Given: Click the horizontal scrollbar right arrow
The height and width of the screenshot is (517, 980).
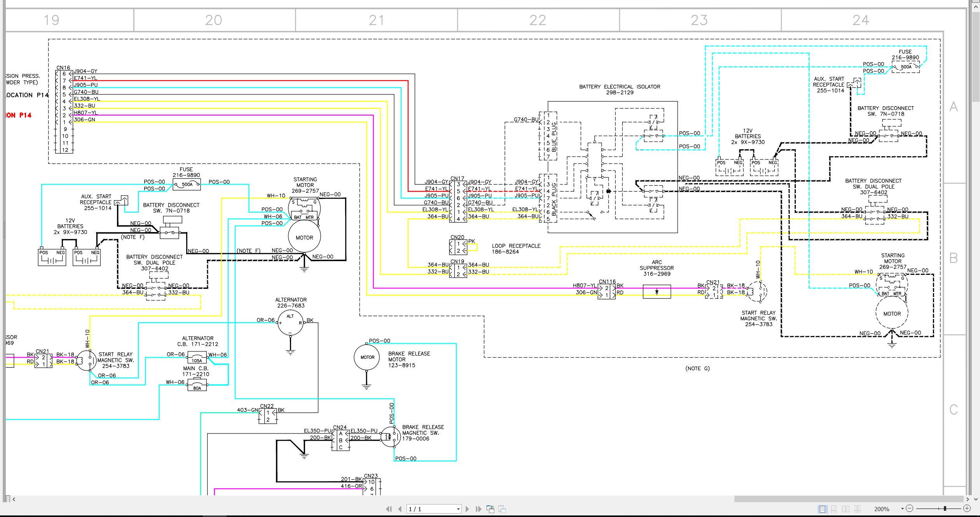Looking at the screenshot, I should (x=968, y=499).
